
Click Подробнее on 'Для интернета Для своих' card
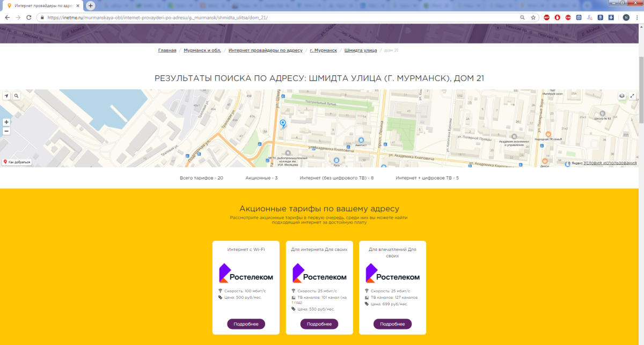[x=319, y=324]
